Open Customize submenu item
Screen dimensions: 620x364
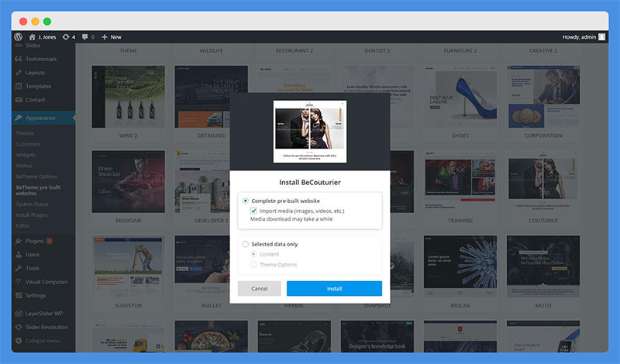pyautogui.click(x=28, y=144)
